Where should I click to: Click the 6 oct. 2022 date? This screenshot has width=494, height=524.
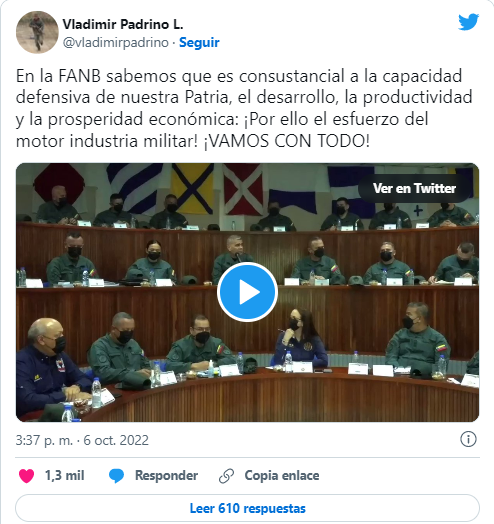pyautogui.click(x=116, y=440)
